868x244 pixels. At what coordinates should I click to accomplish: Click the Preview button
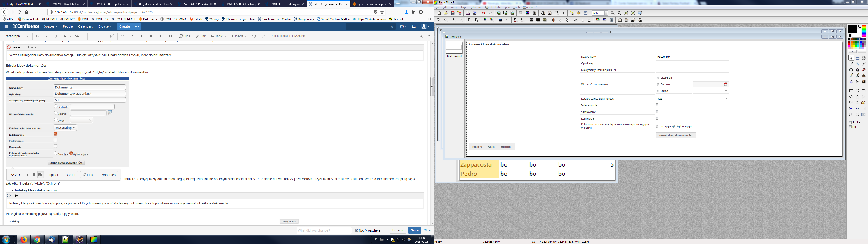[398, 230]
